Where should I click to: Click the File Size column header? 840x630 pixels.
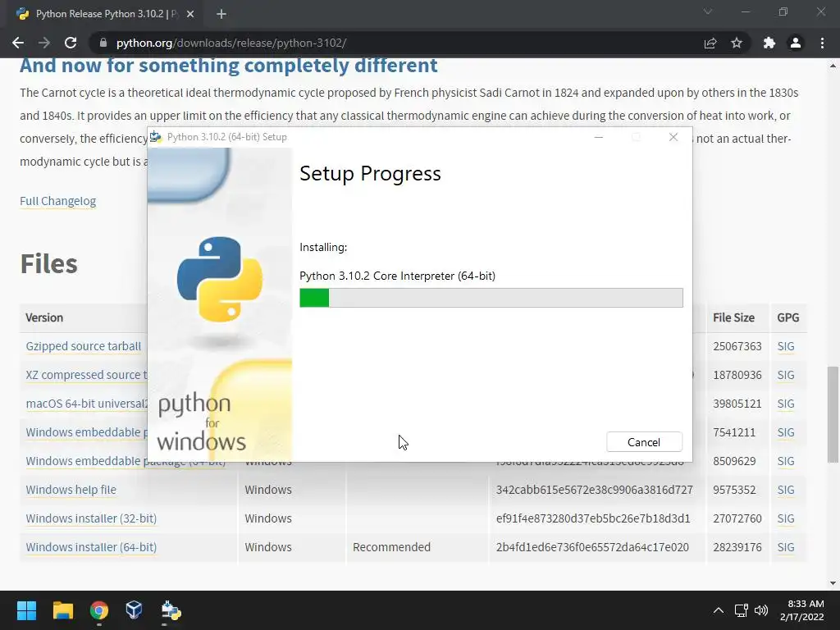pos(733,317)
